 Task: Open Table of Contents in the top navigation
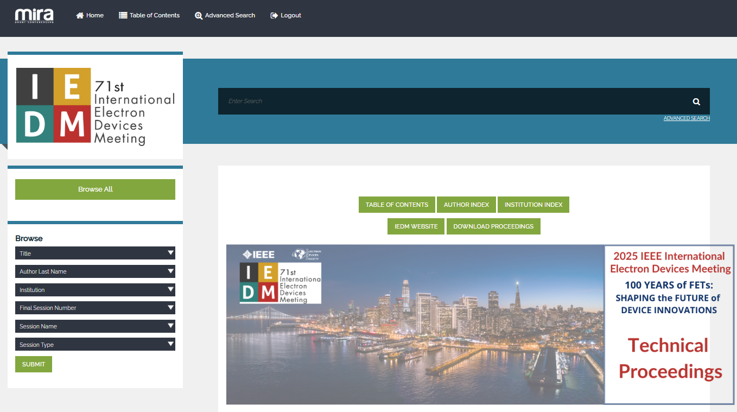[x=149, y=16]
